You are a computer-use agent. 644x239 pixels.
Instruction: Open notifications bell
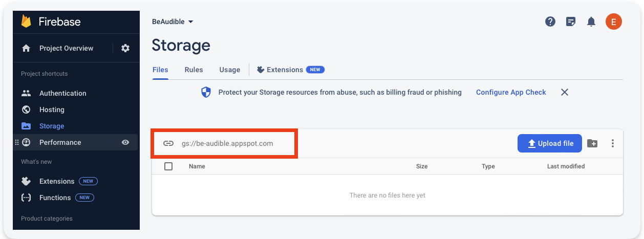click(591, 21)
